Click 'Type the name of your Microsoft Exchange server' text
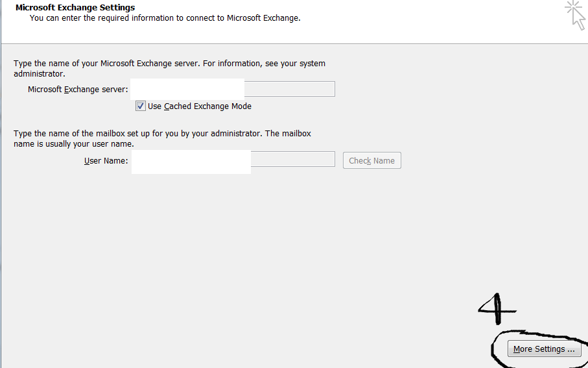 coord(169,68)
